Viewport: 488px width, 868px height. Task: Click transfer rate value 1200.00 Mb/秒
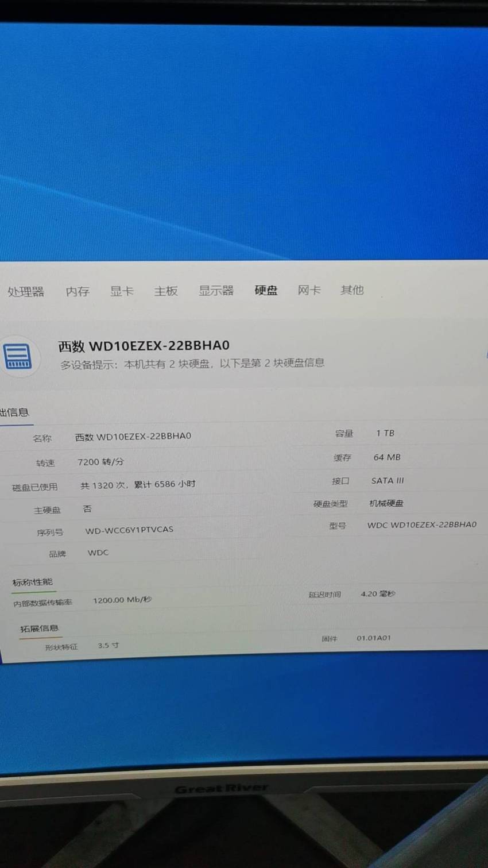[122, 600]
